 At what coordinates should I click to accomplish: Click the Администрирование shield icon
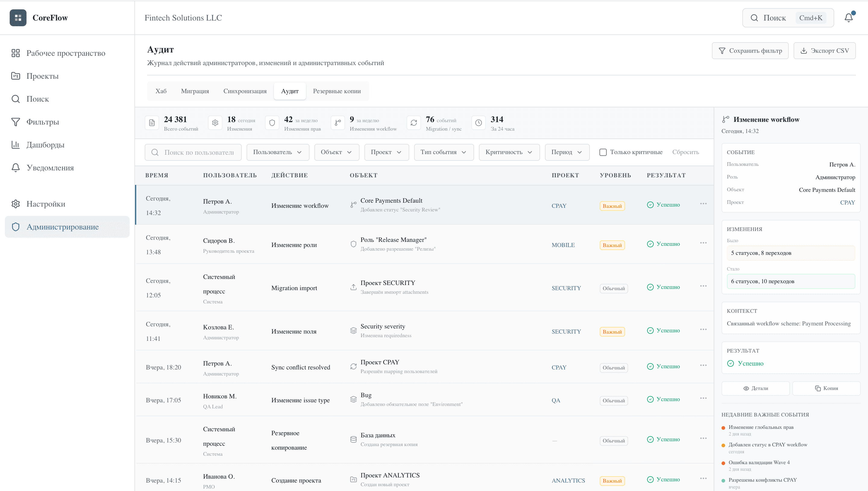coord(16,226)
